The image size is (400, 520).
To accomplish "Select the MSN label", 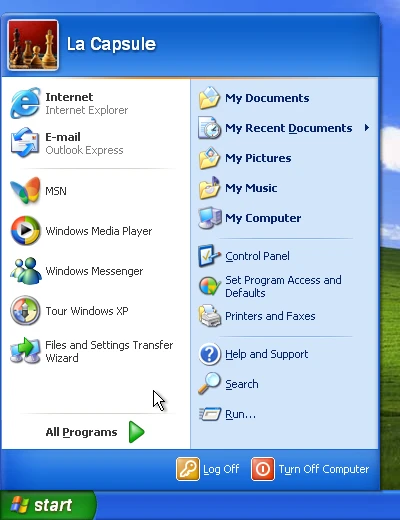I will tap(56, 191).
